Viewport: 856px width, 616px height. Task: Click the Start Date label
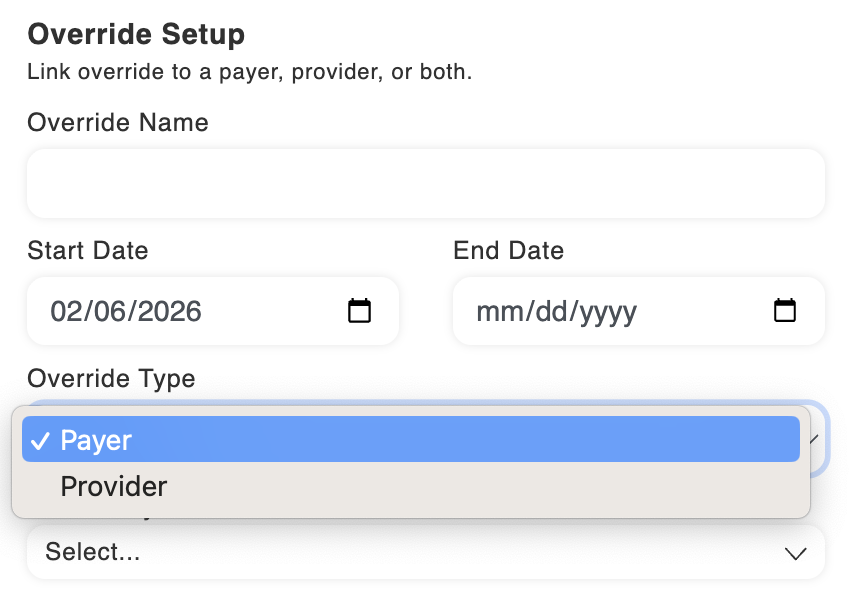pos(88,250)
